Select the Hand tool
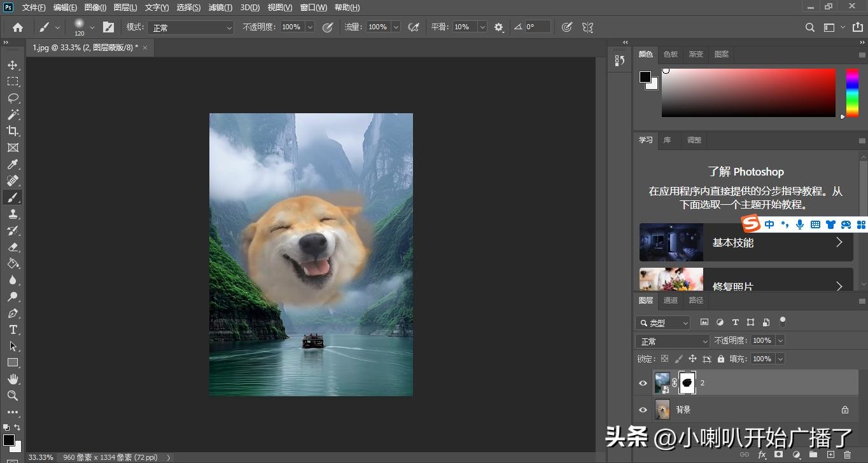Viewport: 868px width, 463px height. pyautogui.click(x=13, y=379)
